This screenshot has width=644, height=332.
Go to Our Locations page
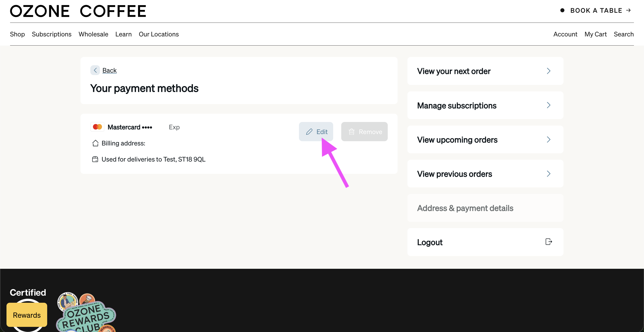click(159, 34)
